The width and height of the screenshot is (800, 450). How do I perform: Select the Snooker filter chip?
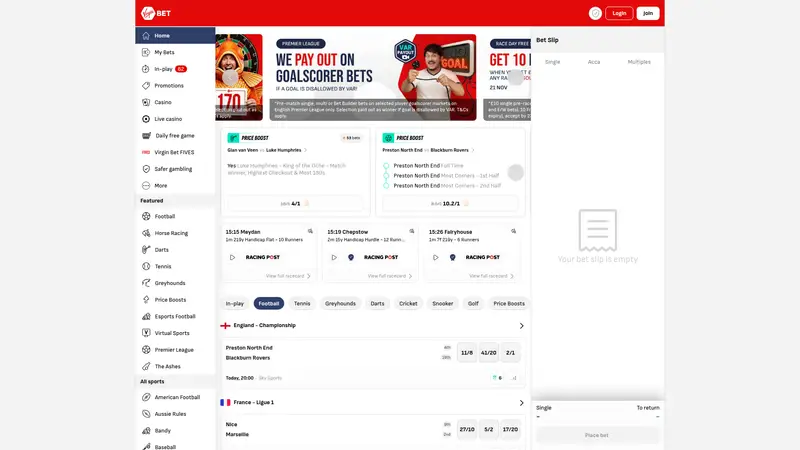pos(443,304)
